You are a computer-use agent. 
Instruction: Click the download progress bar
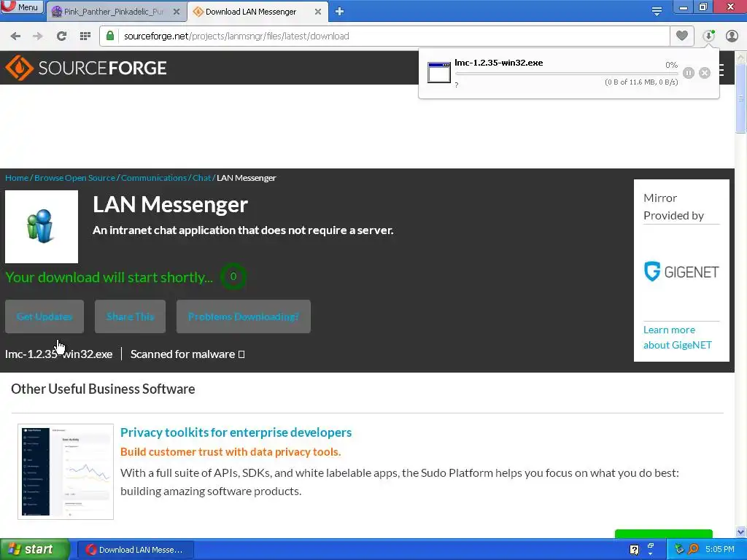(566, 74)
